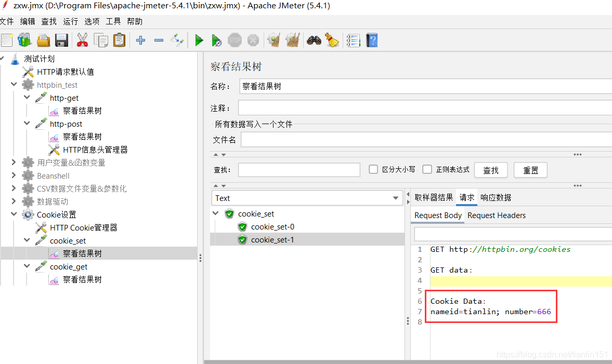Open the 文件 menu
This screenshot has width=612, height=364.
[7, 21]
